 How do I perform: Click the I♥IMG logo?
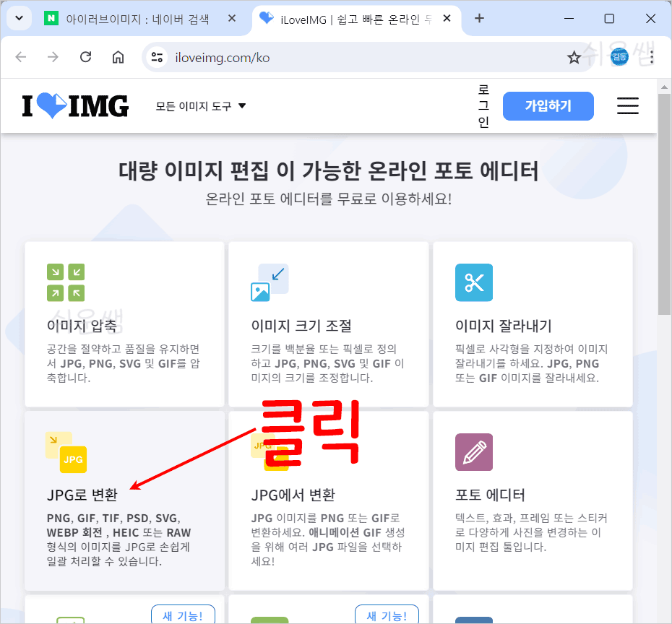point(74,105)
